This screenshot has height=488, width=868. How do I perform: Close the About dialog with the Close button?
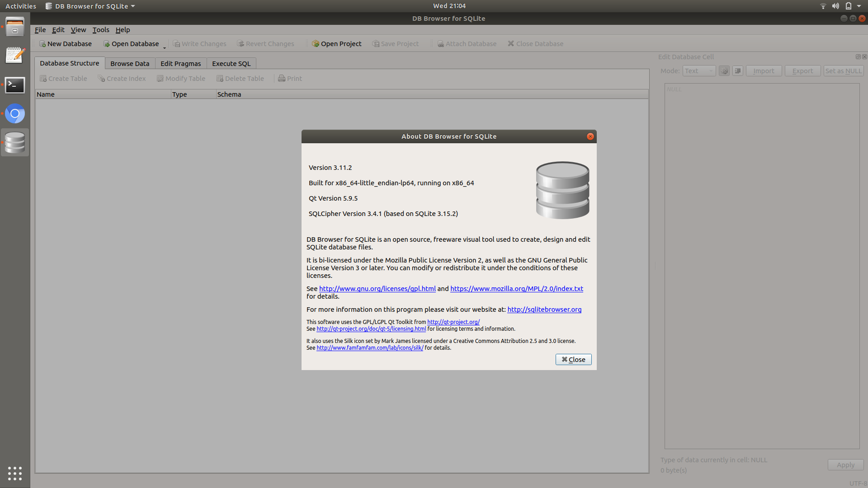[x=573, y=359]
